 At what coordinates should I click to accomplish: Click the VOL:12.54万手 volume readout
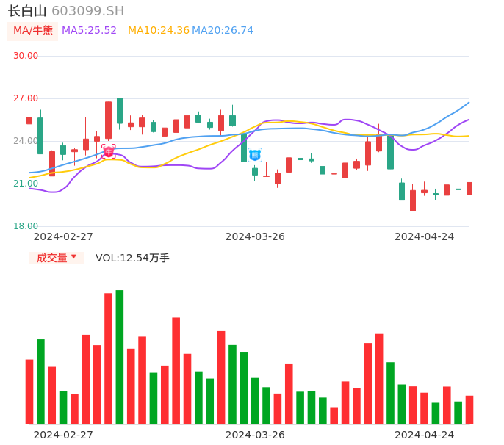click(x=132, y=258)
